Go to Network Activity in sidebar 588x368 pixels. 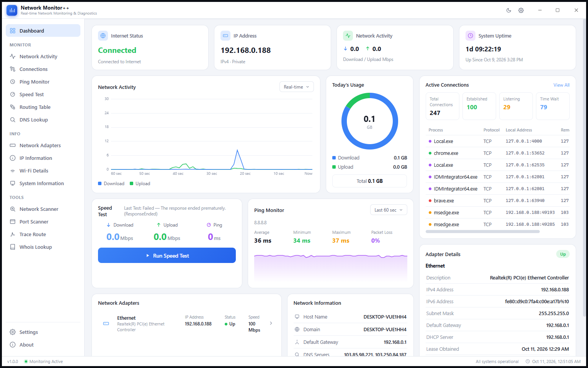(43, 56)
